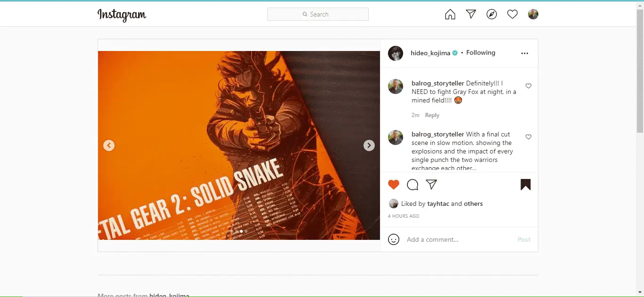Open the Explore compass icon
Viewport: 644px width, 297px height.
pyautogui.click(x=492, y=14)
